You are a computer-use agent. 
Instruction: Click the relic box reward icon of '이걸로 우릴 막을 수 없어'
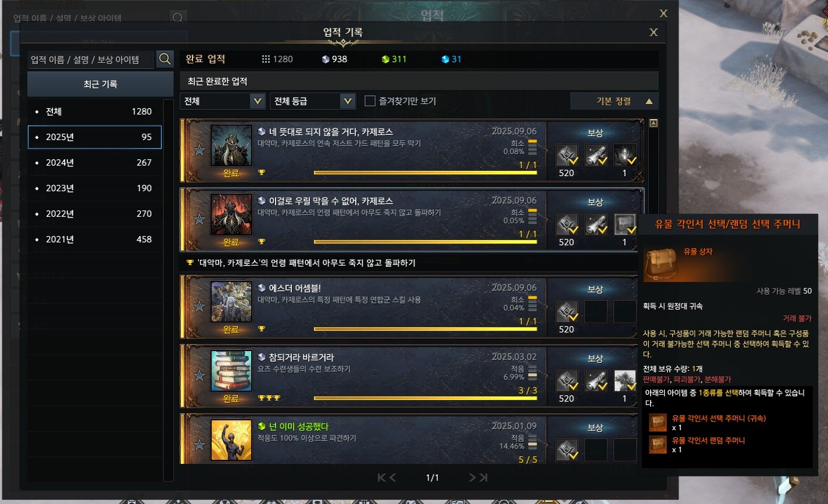pos(625,224)
